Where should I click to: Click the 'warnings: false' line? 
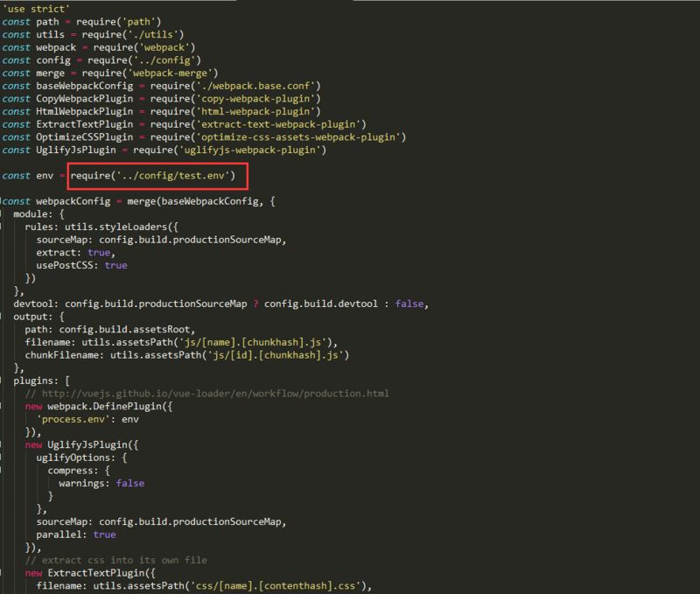point(101,483)
